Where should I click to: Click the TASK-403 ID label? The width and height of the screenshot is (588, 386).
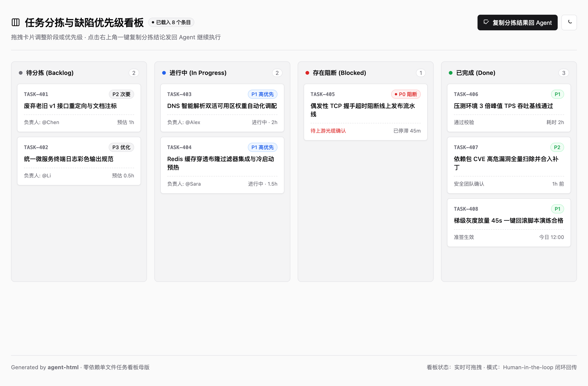coord(179,94)
